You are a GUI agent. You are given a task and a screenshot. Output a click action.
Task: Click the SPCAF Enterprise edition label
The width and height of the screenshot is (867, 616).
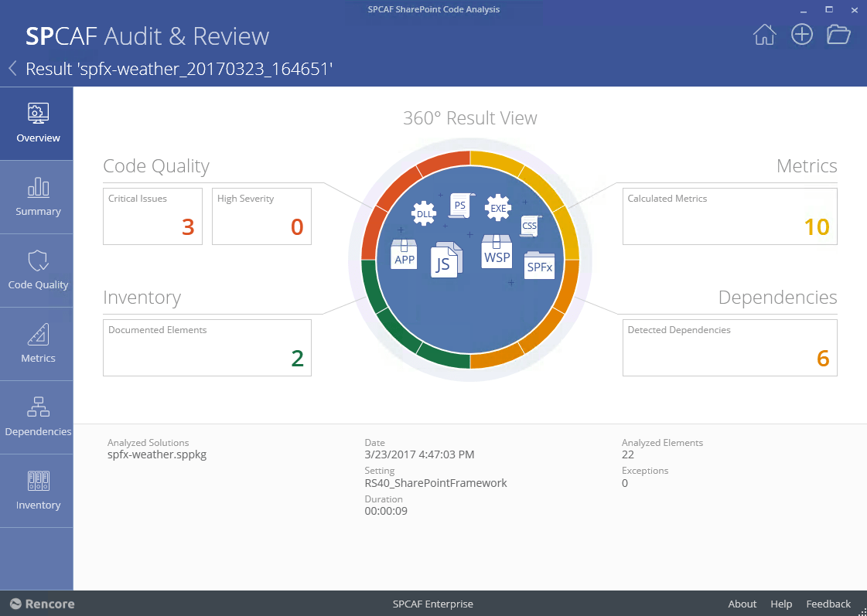tap(433, 604)
